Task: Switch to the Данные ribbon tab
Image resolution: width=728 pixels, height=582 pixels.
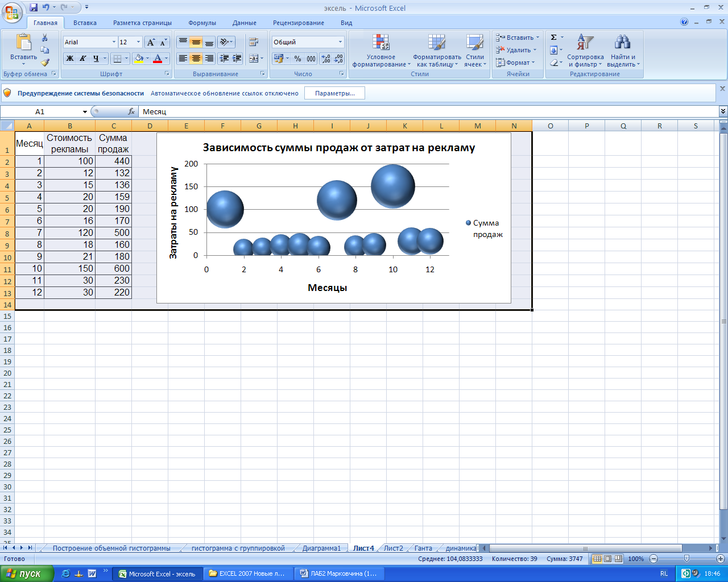Action: pos(244,23)
